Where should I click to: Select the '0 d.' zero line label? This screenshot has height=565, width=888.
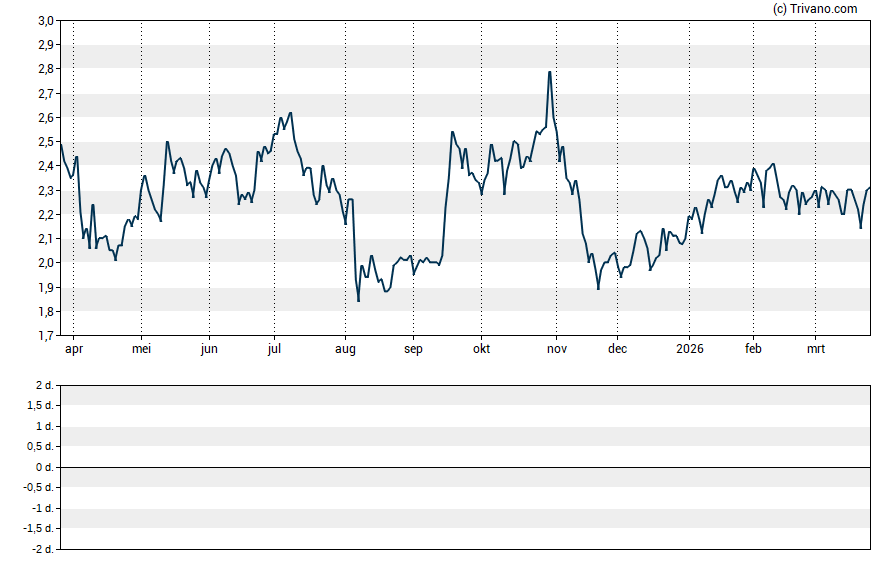point(42,468)
